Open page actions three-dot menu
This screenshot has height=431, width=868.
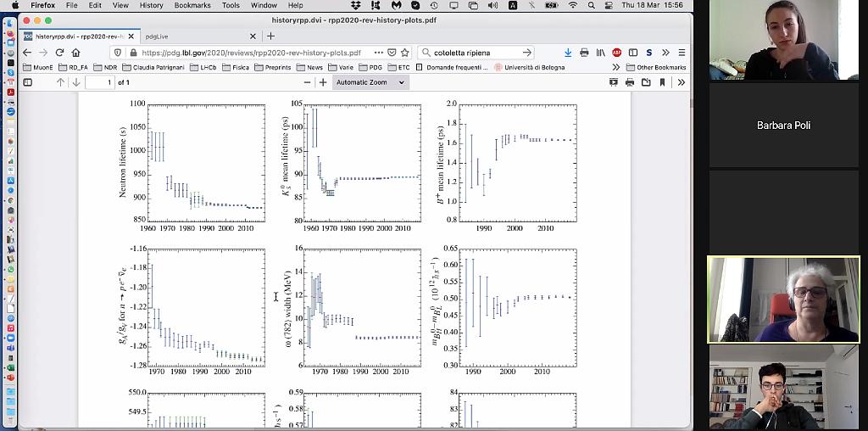[379, 53]
